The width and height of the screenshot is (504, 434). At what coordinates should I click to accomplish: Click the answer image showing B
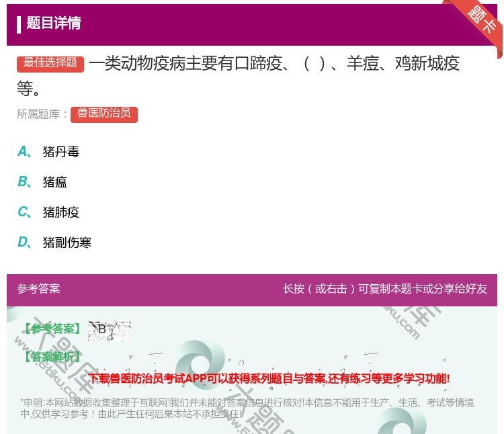click(x=110, y=331)
